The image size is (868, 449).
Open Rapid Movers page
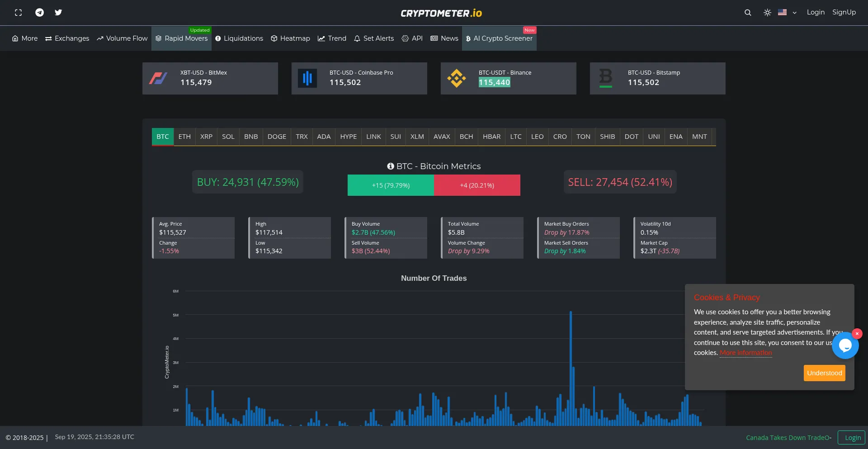(182, 38)
